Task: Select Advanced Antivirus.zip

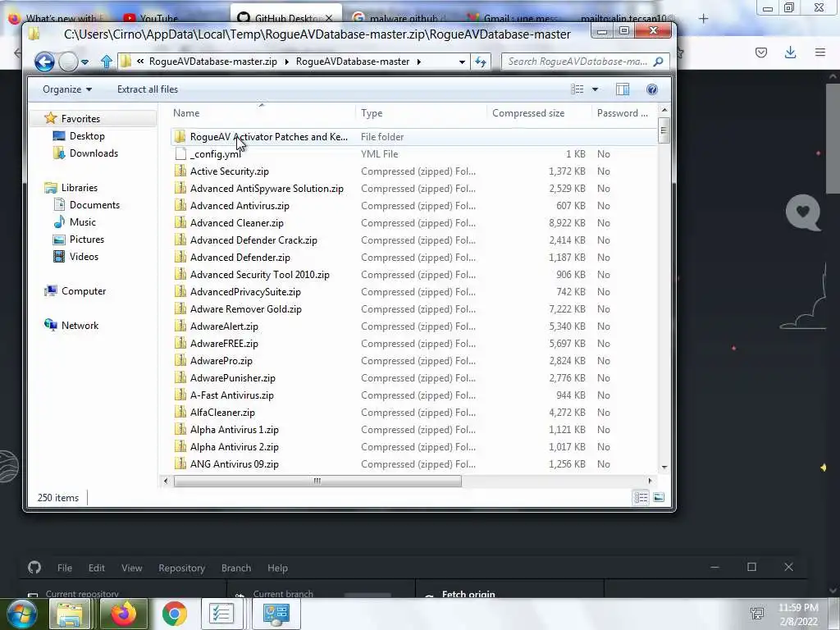Action: pos(240,206)
